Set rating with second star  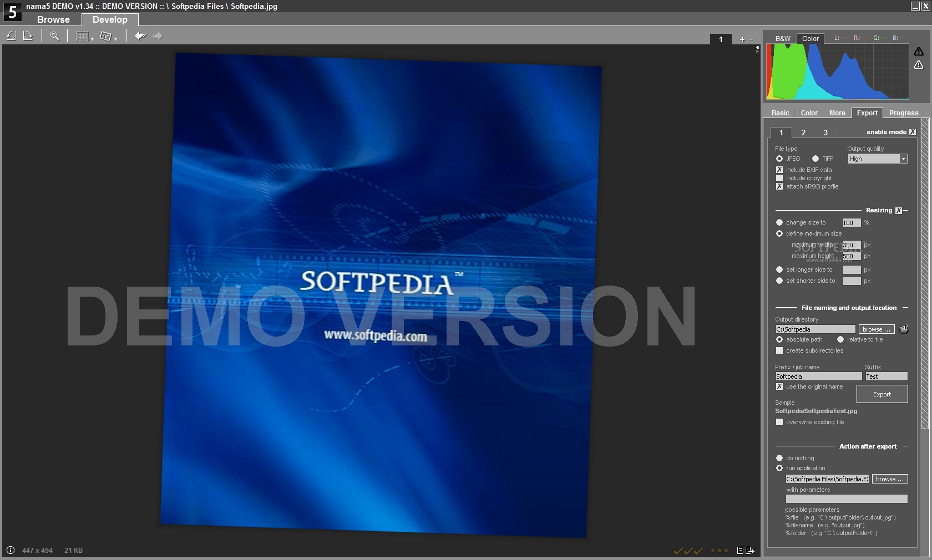[x=720, y=551]
